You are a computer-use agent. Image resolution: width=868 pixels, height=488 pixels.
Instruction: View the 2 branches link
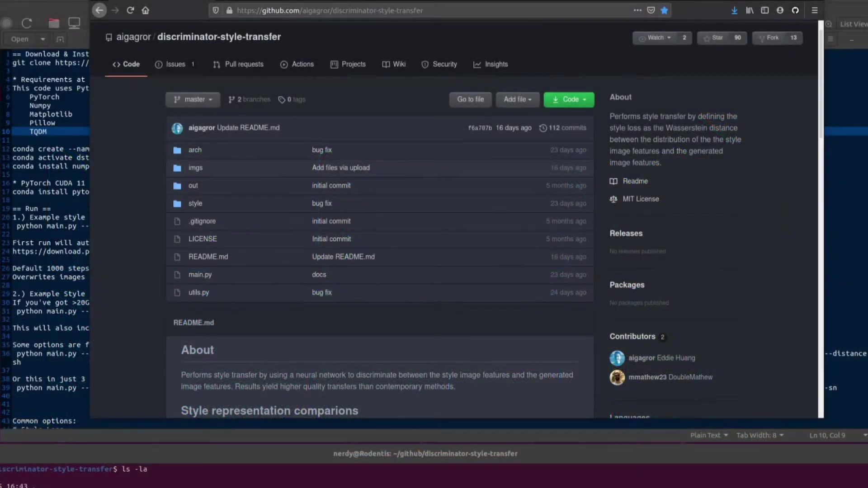point(249,99)
